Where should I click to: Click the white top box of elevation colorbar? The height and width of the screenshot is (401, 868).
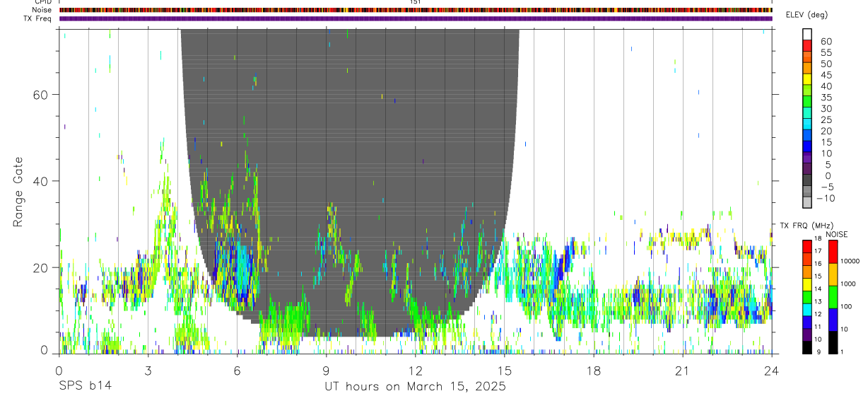coord(807,33)
